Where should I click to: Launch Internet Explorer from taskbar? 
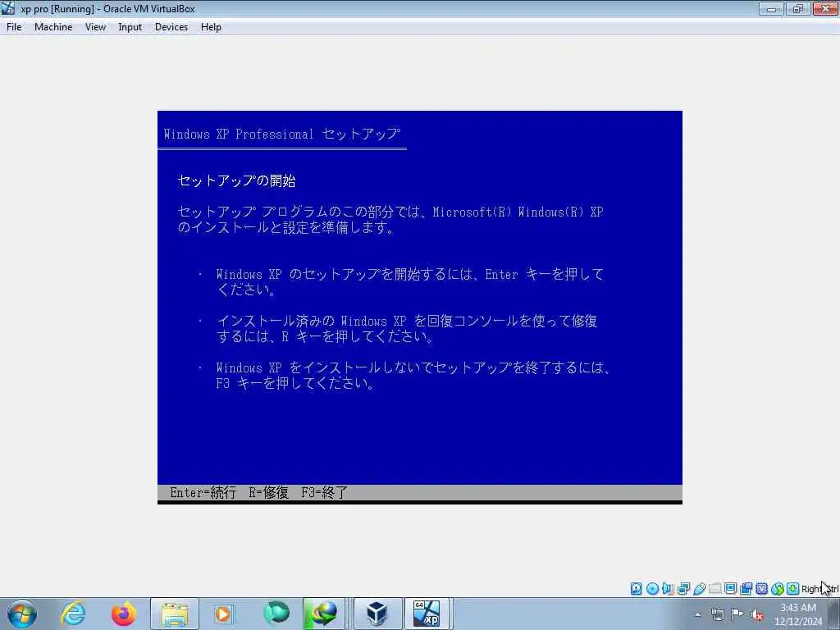73,614
